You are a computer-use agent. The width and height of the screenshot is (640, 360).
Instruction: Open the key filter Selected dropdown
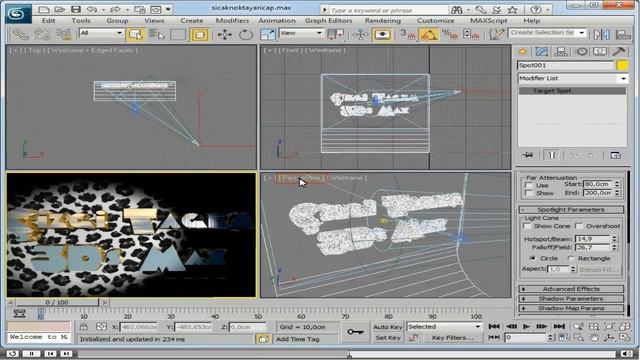(444, 327)
